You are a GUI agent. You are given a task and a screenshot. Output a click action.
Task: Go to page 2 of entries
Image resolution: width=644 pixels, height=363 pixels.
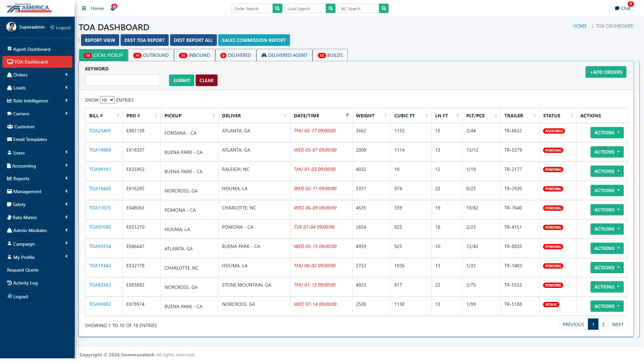click(603, 324)
